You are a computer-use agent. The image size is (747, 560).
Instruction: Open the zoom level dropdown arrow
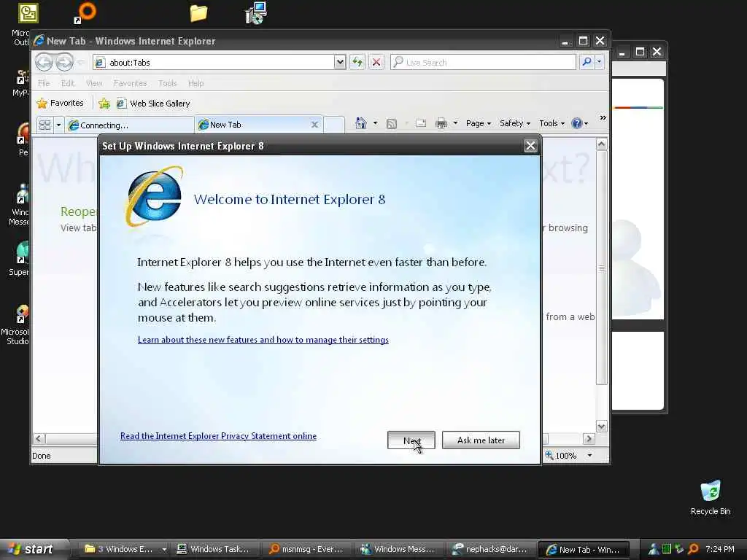click(589, 456)
